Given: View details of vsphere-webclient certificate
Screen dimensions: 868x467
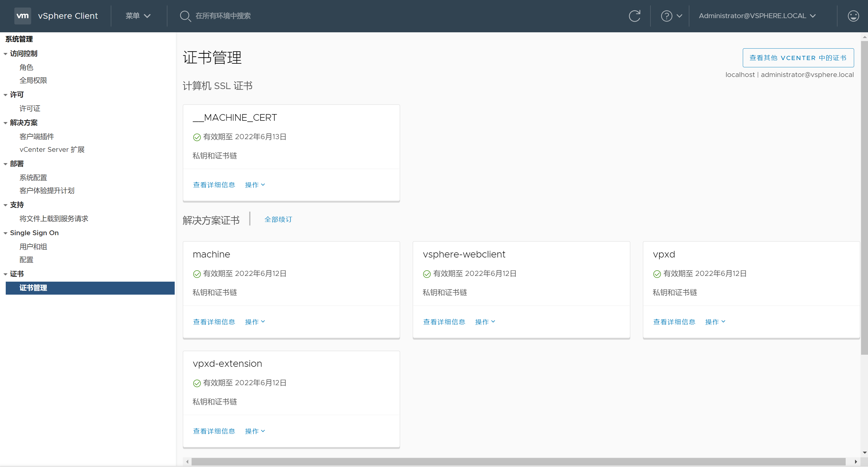Looking at the screenshot, I should [x=444, y=322].
